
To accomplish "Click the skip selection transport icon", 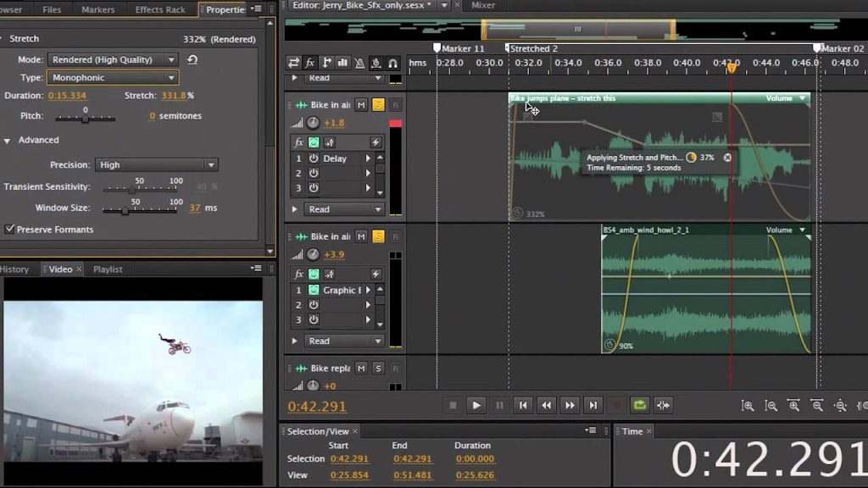I will click(663, 406).
